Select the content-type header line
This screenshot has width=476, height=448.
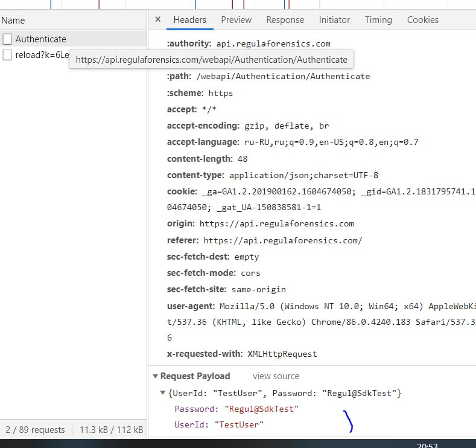(x=272, y=175)
